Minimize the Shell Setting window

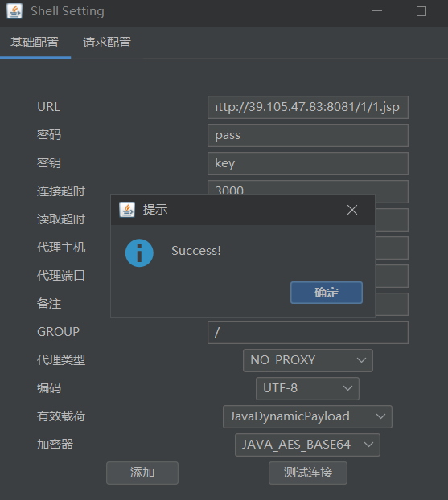click(x=377, y=11)
